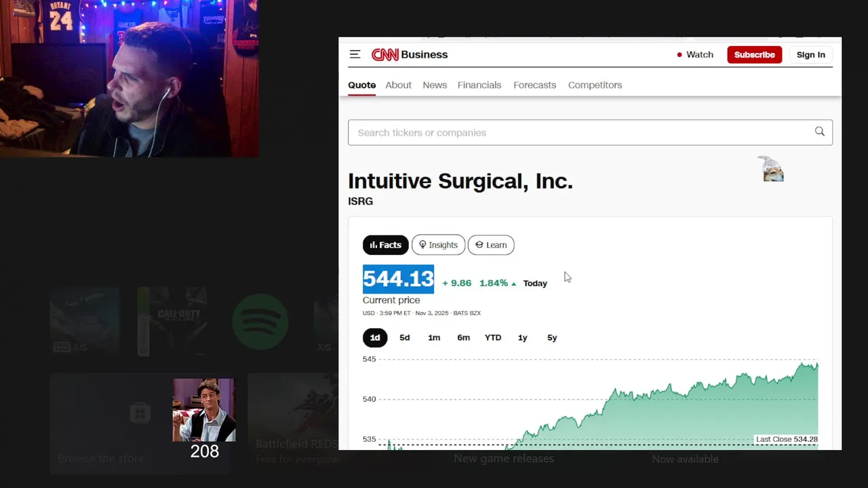868x488 pixels.
Task: Click the CNN logo
Action: pos(384,55)
